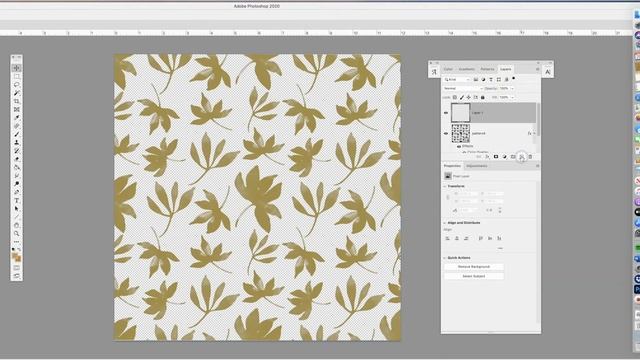Click the Remove Background button
Image resolution: width=640 pixels, height=360 pixels.
474,267
